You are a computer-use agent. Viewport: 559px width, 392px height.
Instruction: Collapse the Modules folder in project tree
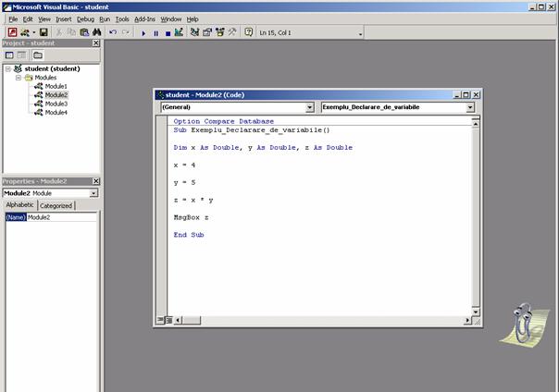pos(19,78)
